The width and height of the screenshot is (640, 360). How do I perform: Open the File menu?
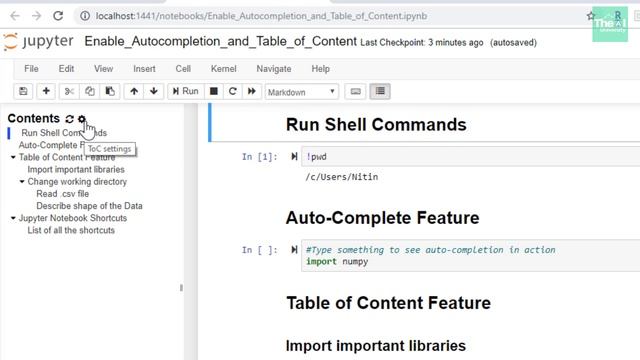[x=31, y=69]
